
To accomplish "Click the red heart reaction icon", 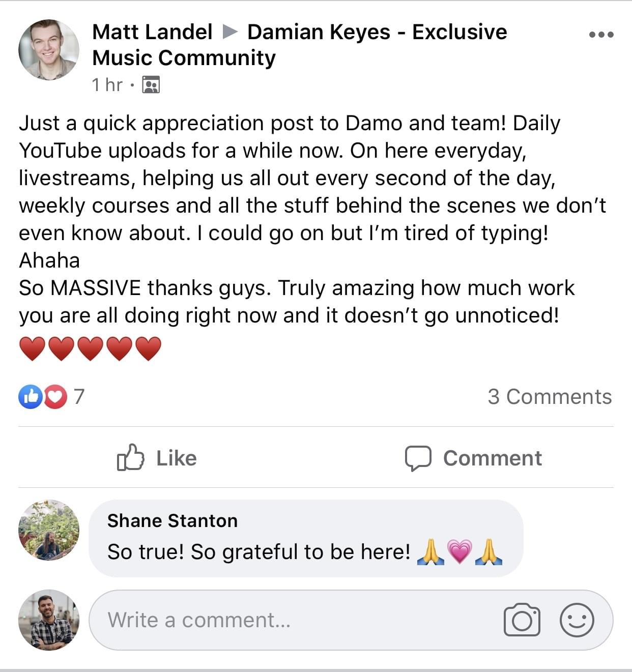I will click(55, 397).
